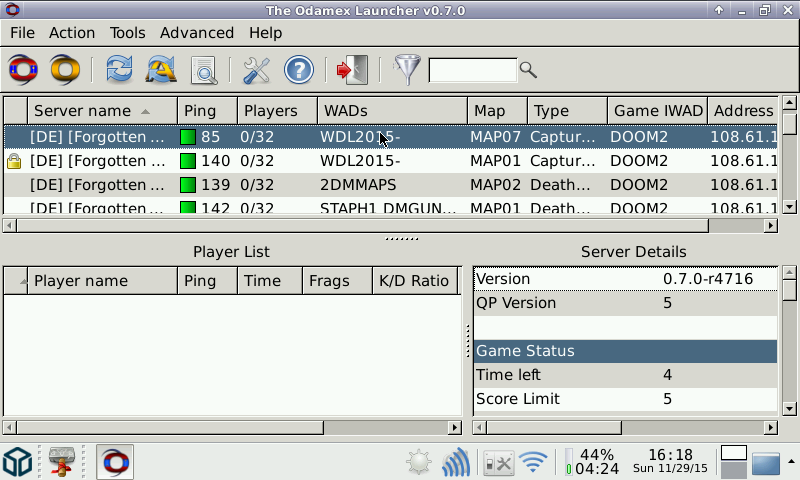Click Server Details horizontal scrollbar right arrow
This screenshot has height=480, width=800.
[771, 427]
